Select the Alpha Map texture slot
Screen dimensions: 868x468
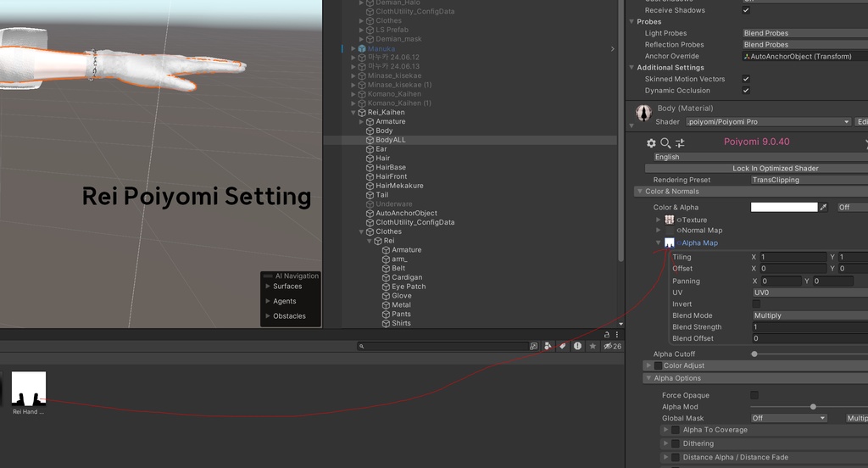[x=670, y=242]
